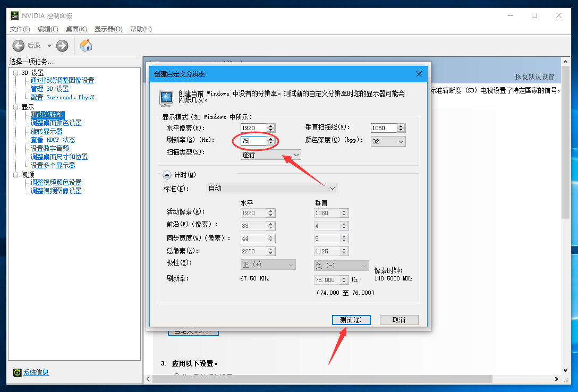Screen dimensions: 578x392
Task: Decrease 刷新率 with down spinner
Action: click(x=271, y=143)
